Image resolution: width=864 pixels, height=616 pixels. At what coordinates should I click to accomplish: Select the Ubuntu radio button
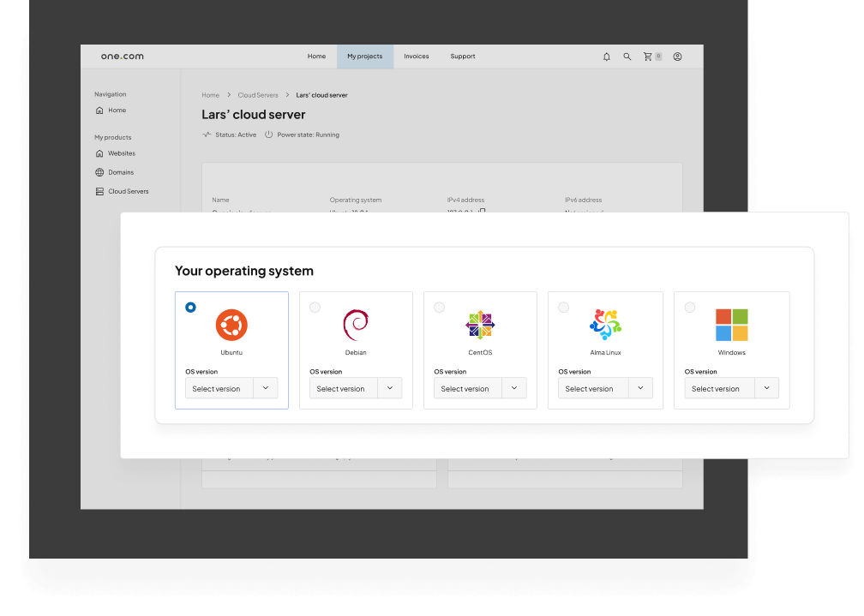click(190, 308)
